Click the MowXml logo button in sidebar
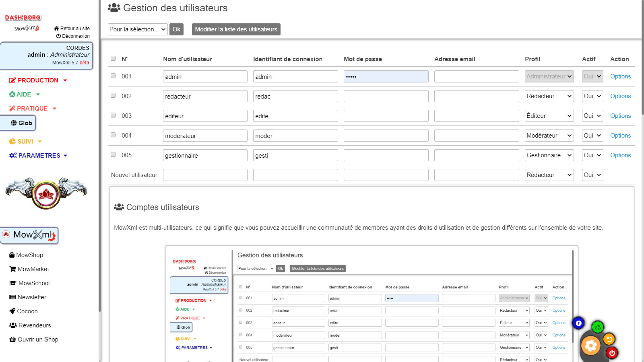This screenshot has height=362, width=644. pyautogui.click(x=29, y=235)
